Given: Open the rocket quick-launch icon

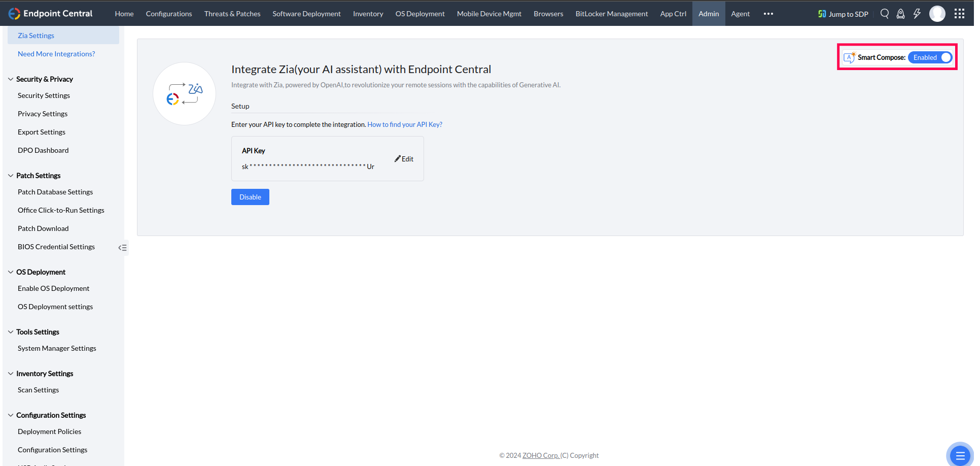Looking at the screenshot, I should (x=901, y=14).
